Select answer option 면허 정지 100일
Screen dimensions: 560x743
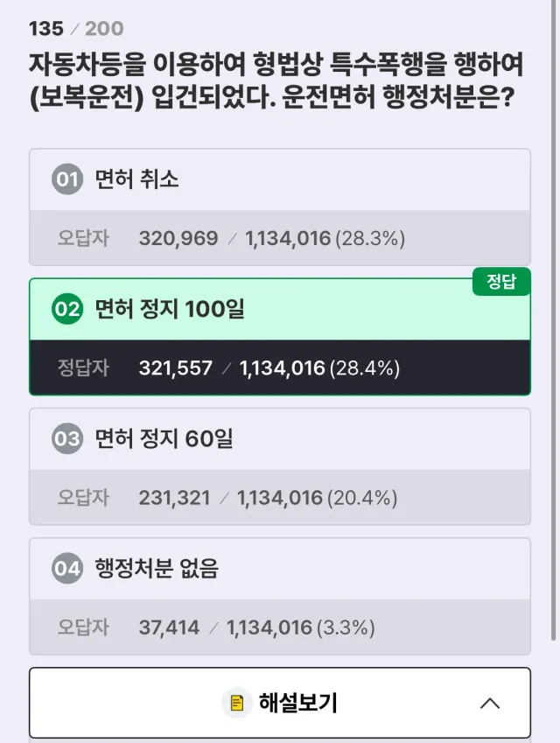click(280, 310)
